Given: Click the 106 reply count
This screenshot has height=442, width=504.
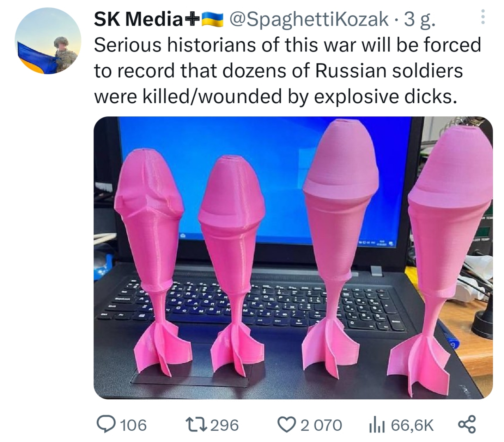Looking at the screenshot, I should point(133,425).
